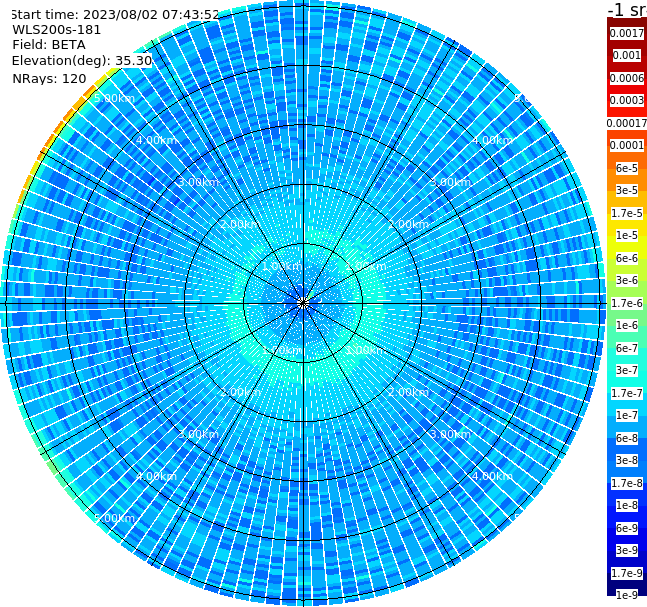
Task: Select the 6e-9 colorbar label
Action: tap(627, 528)
